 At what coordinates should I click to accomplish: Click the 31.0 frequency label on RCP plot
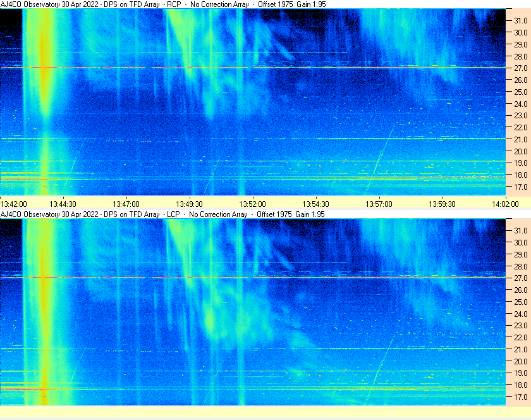coord(521,21)
